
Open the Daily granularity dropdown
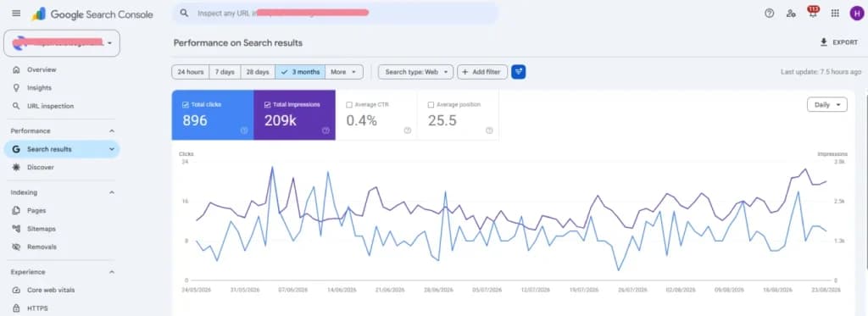coord(827,104)
